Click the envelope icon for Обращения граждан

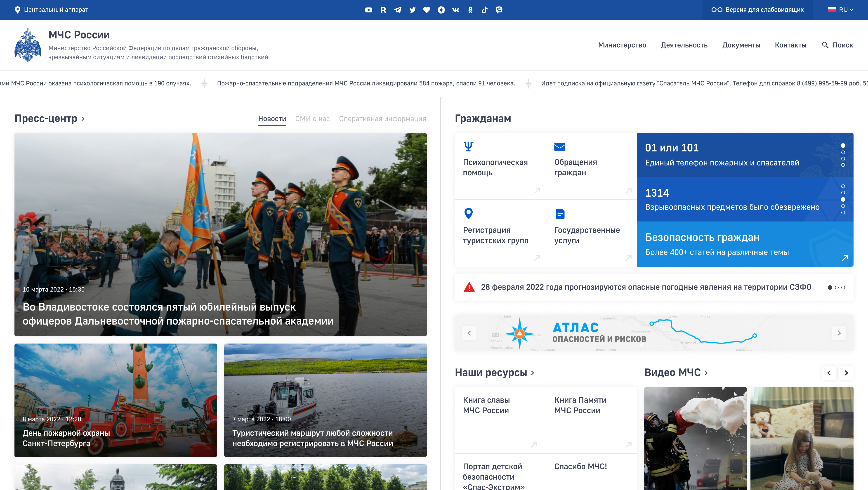coord(559,147)
